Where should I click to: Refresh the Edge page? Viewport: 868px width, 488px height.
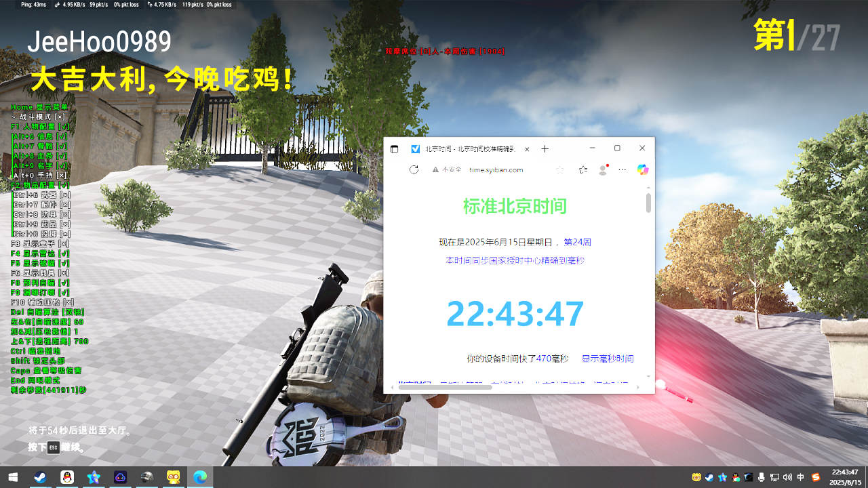(x=414, y=169)
